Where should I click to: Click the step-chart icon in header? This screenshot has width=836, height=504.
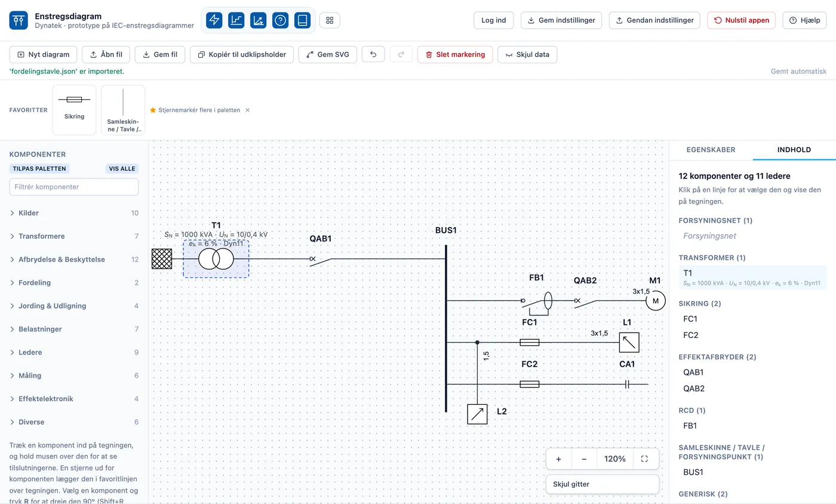click(236, 20)
